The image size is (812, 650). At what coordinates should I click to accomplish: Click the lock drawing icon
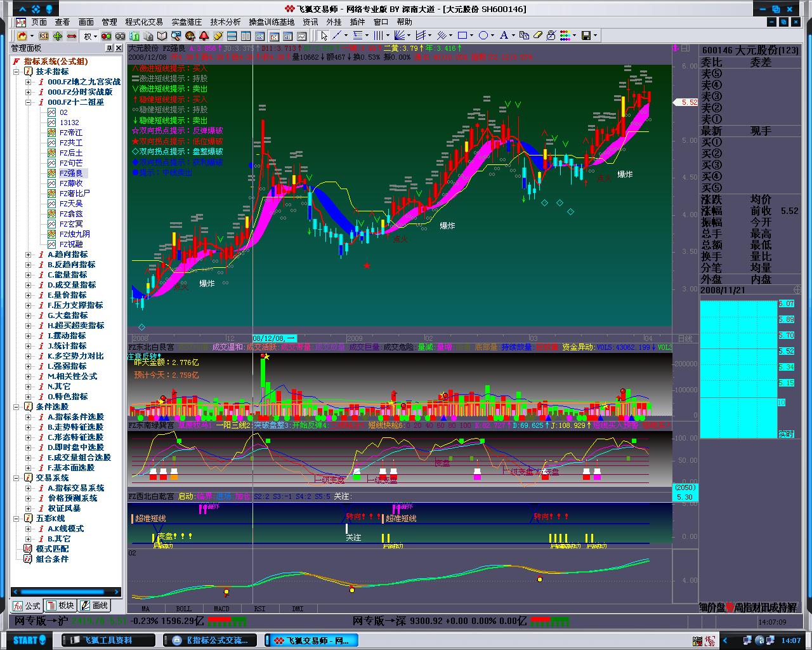click(551, 36)
